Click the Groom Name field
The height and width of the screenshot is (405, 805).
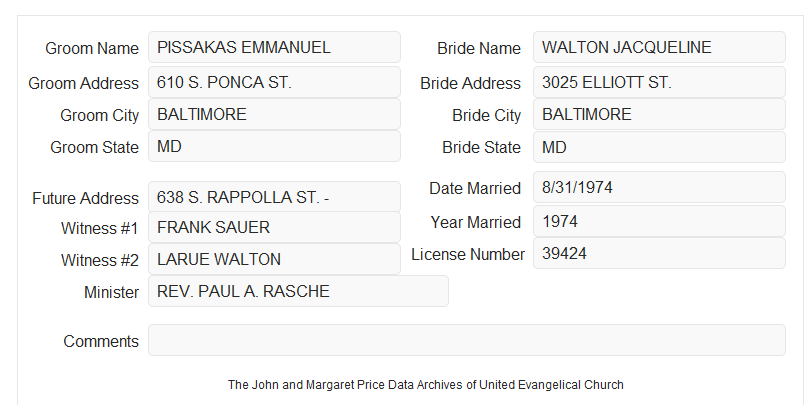[x=274, y=47]
